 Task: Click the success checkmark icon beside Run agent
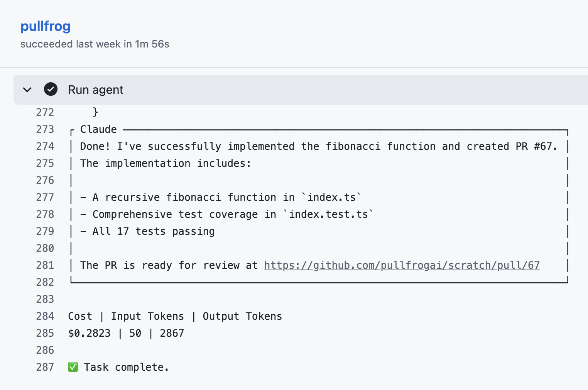coord(51,89)
